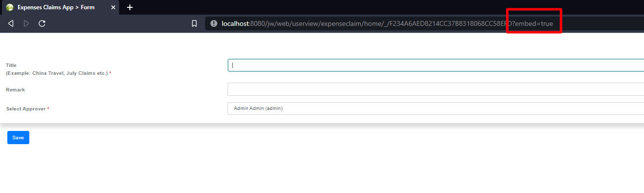
Task: Click into the Remark input field
Action: pos(436,89)
